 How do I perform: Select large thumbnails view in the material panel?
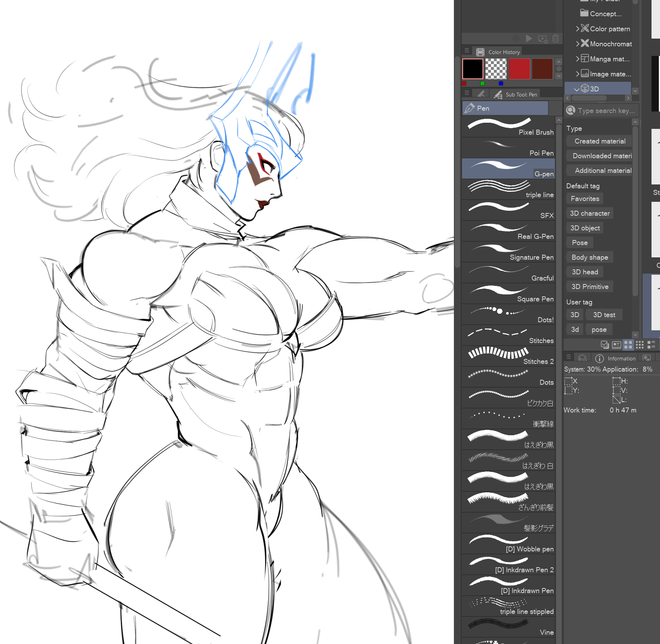coord(628,345)
